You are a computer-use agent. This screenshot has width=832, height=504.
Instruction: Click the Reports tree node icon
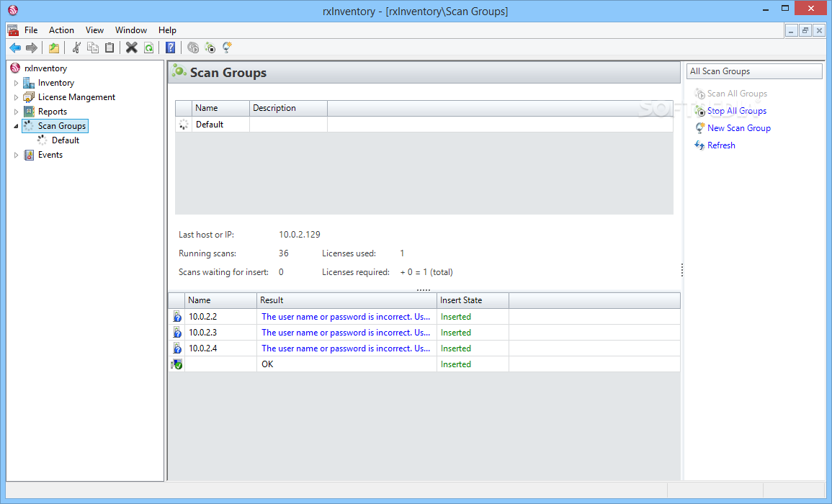click(x=30, y=112)
